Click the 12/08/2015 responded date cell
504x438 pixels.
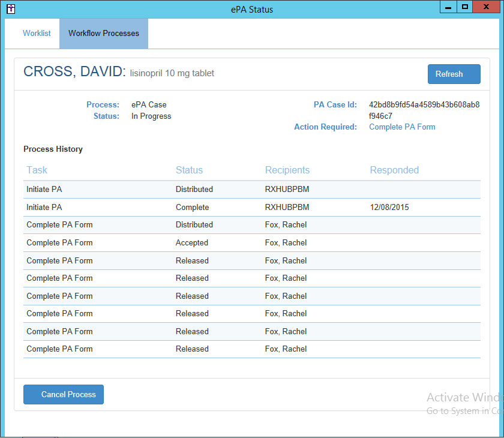pyautogui.click(x=390, y=208)
